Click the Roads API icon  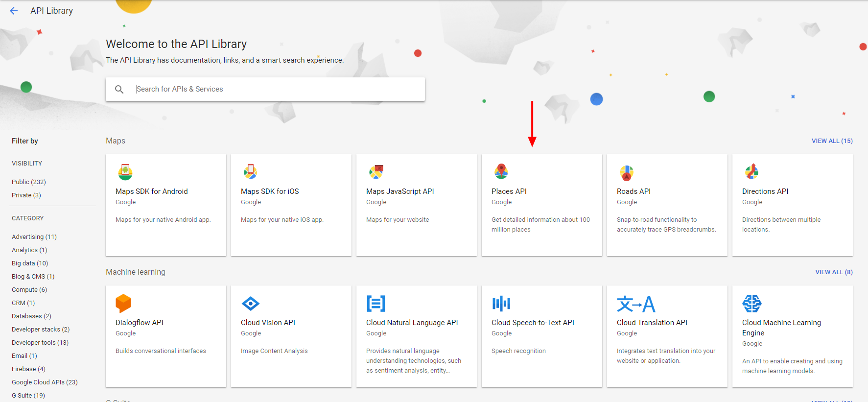tap(627, 173)
